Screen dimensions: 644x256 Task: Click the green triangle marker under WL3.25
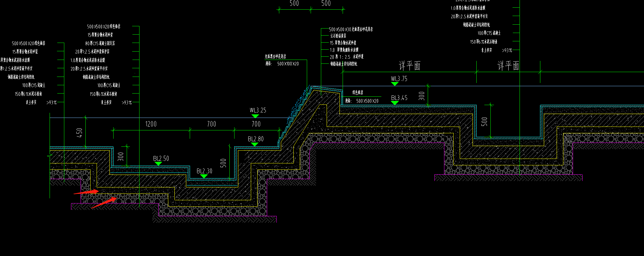pos(255,116)
